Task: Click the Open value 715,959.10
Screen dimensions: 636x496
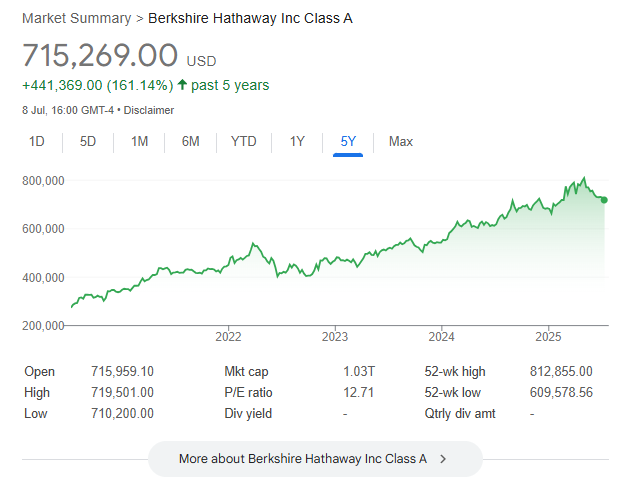Action: coord(122,371)
